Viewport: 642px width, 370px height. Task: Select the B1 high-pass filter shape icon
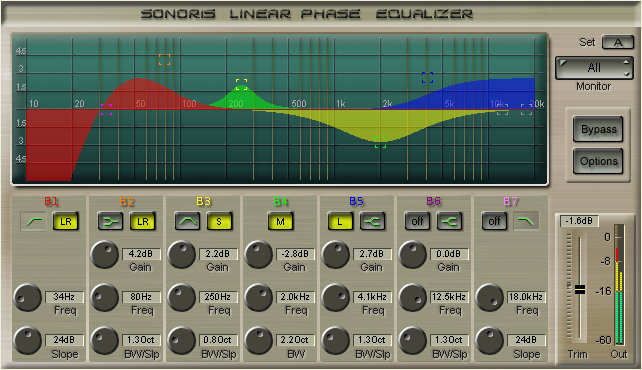tap(34, 222)
